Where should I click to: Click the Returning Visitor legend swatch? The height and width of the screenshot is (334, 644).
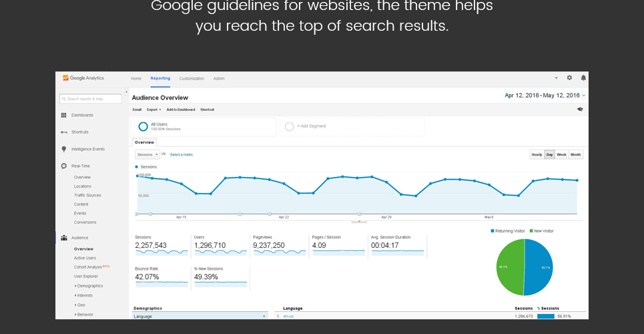click(x=493, y=231)
